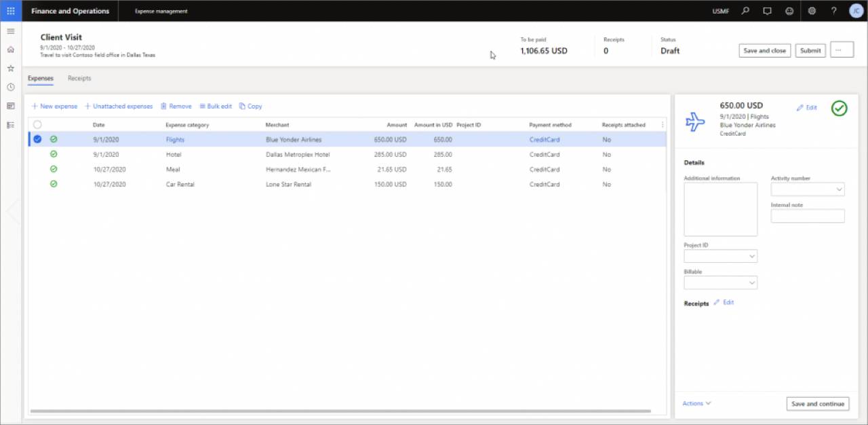Click Save and continue button
The height and width of the screenshot is (425, 868).
tap(817, 403)
